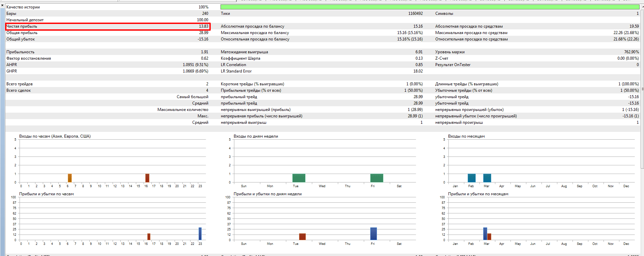Click the 'Прибыли и убытки по месяцам' title
The image size is (644, 256).
[x=478, y=194]
